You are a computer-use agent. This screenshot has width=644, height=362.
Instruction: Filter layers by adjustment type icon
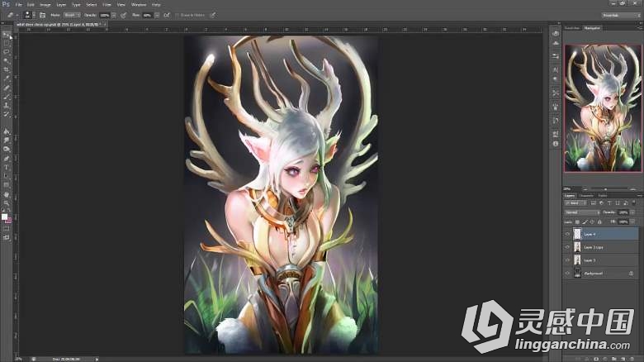[x=602, y=203]
